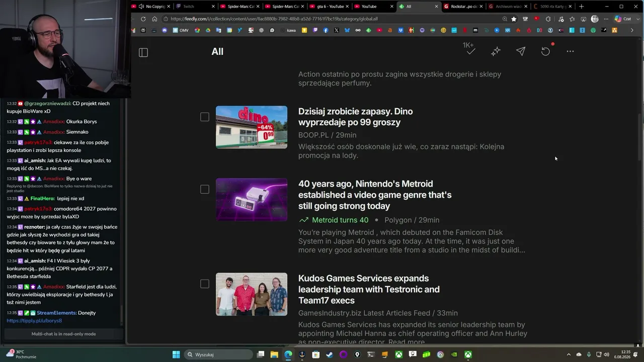Open Microsoft Edge from the taskbar
This screenshot has width=644, height=362.
tap(288, 354)
